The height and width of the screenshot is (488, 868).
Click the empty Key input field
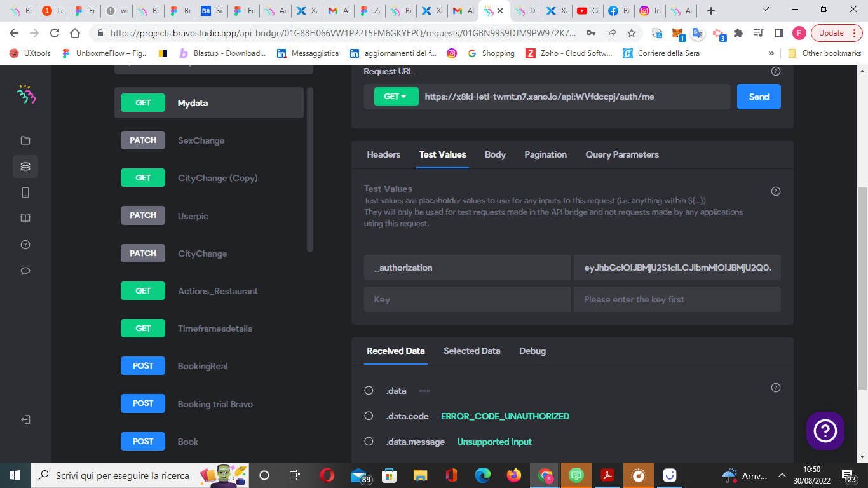(x=467, y=299)
